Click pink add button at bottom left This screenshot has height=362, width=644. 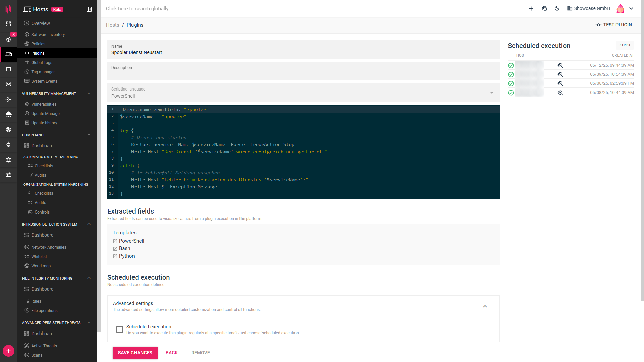click(x=8, y=351)
